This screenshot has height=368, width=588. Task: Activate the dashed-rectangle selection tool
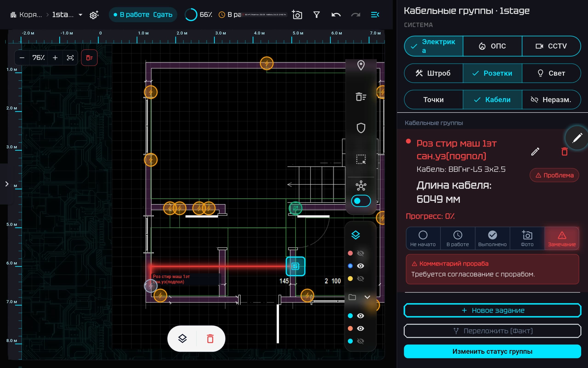tap(361, 159)
